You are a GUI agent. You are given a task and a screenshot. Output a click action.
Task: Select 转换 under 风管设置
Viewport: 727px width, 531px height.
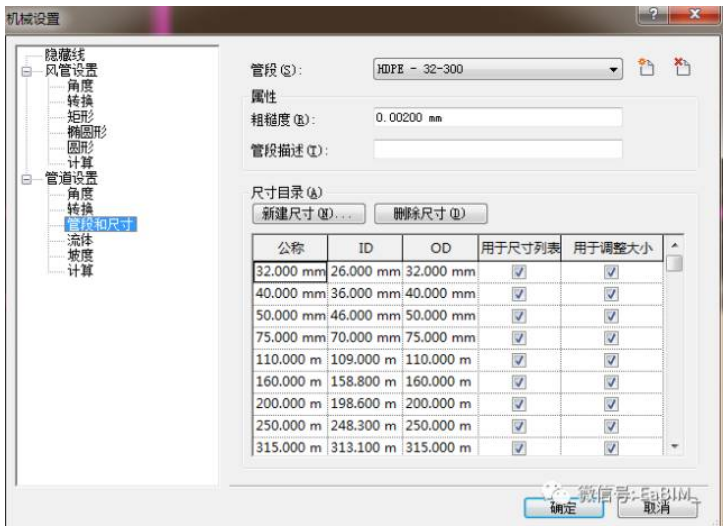click(80, 101)
